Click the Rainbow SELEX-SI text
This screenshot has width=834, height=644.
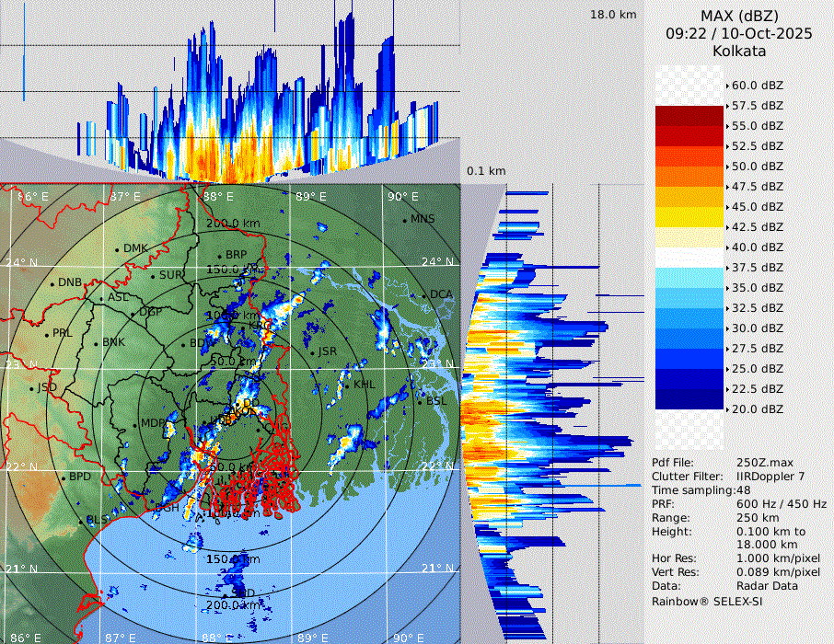pyautogui.click(x=707, y=600)
